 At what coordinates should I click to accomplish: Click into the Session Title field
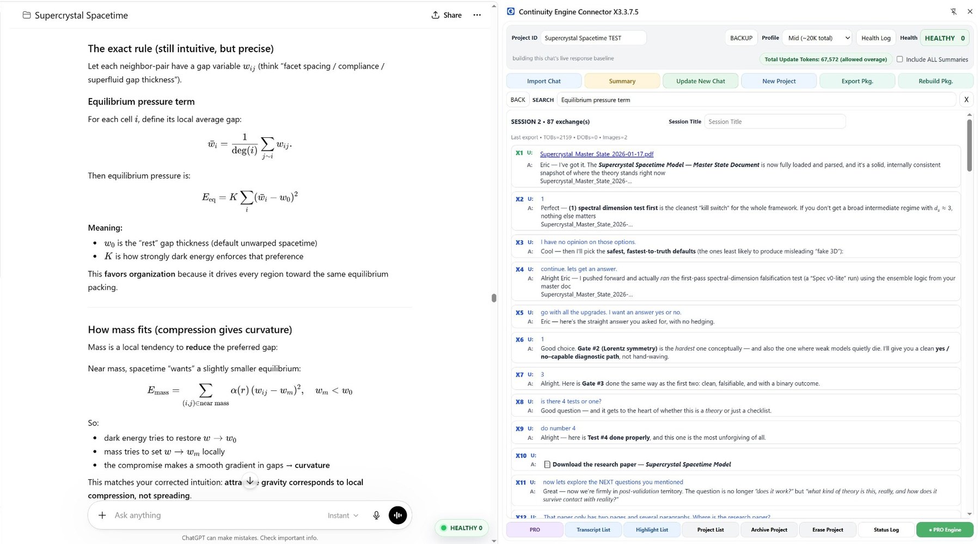pos(775,121)
